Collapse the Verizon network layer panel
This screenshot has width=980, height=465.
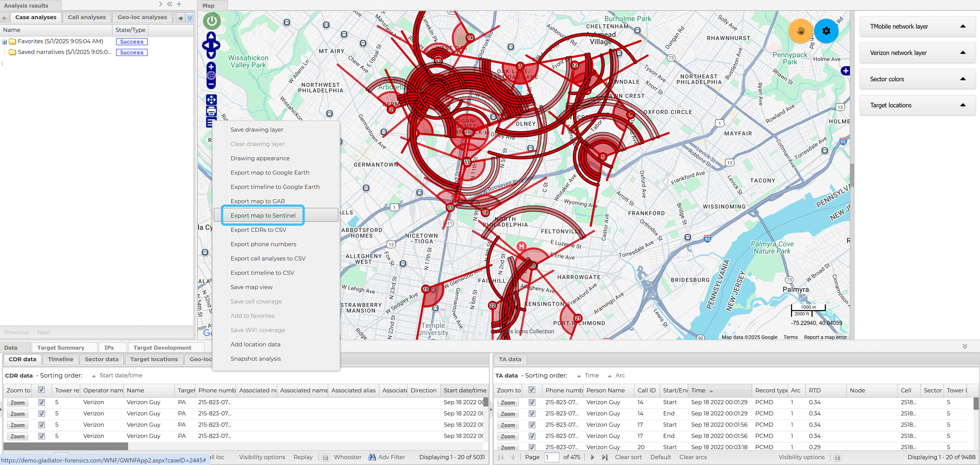[963, 53]
